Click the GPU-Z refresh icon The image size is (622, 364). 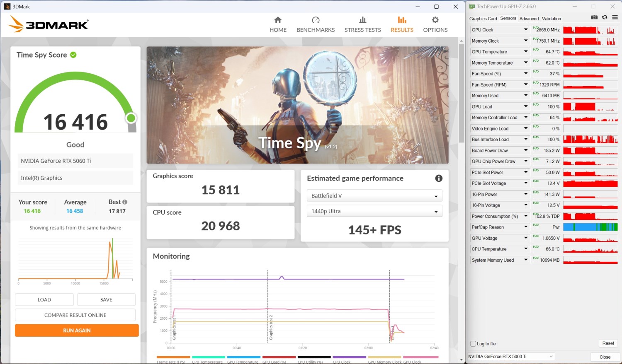(x=605, y=17)
